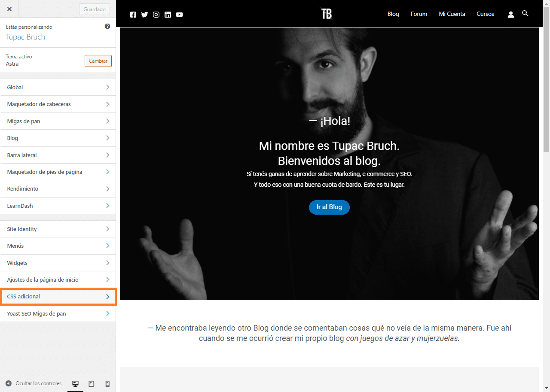The height and width of the screenshot is (392, 550).
Task: Switch to tablet preview mode
Action: (91, 383)
